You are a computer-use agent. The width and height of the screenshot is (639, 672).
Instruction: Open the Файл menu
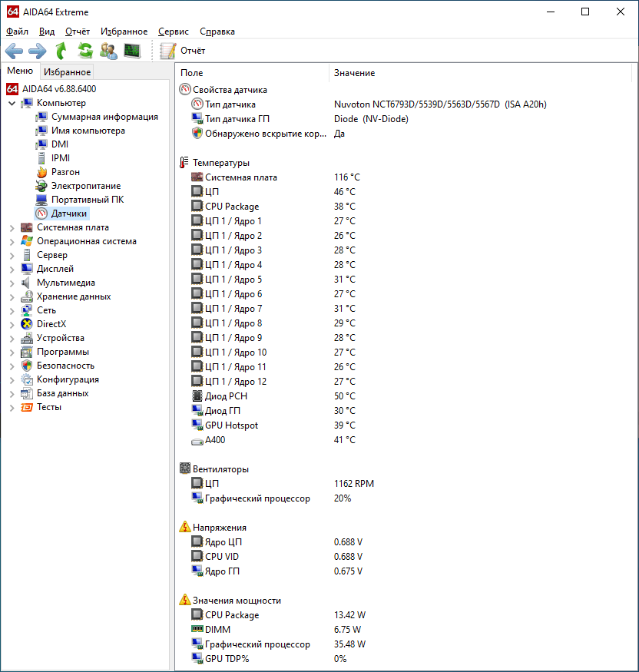coord(17,31)
